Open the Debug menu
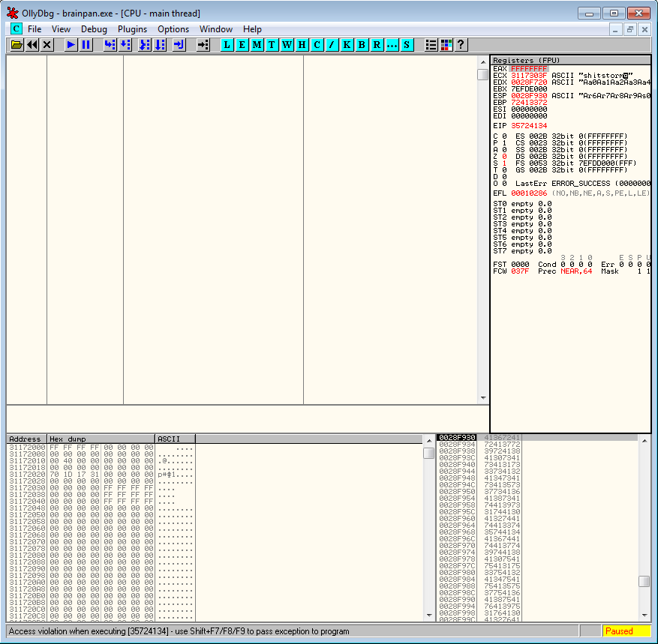Screen dimensions: 658x644 click(94, 29)
